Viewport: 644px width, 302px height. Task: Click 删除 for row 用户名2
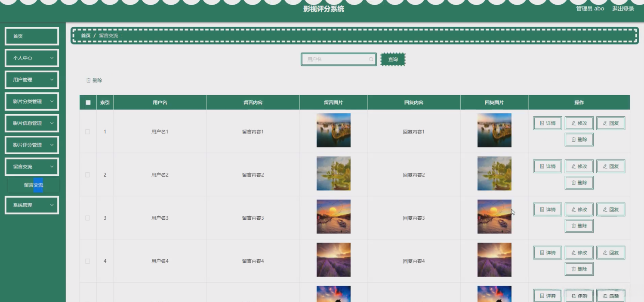579,183
